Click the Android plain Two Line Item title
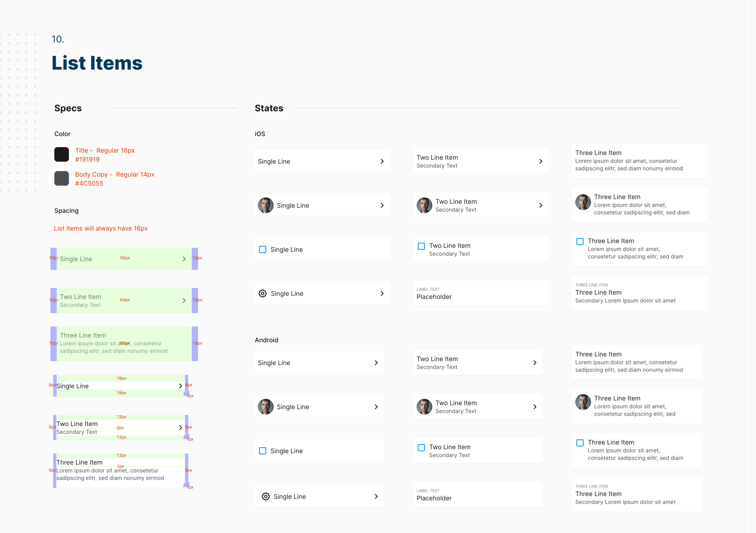 [x=437, y=359]
